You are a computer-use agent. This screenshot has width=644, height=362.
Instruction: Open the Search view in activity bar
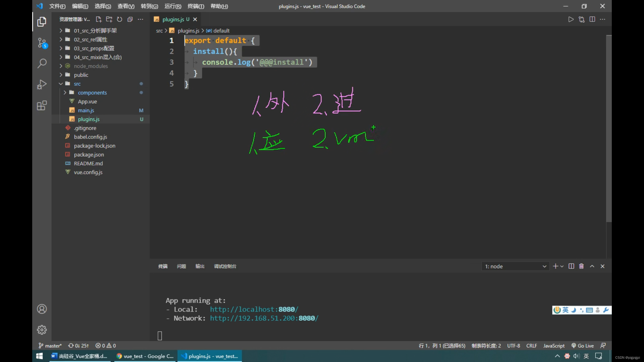click(42, 63)
